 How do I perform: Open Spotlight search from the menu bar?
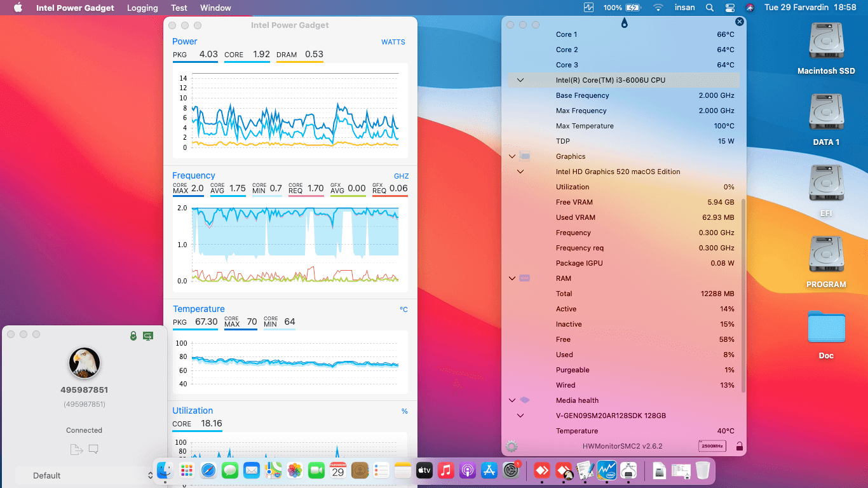(x=709, y=8)
